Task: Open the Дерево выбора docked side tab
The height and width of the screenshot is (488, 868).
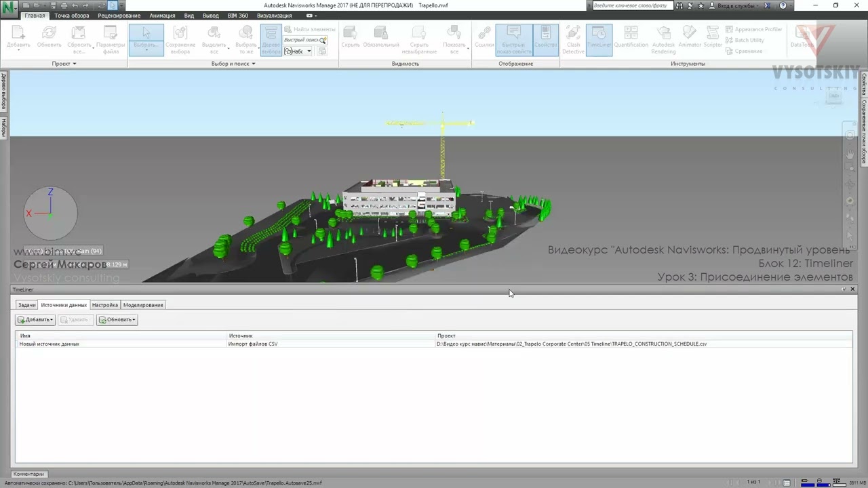Action: tap(3, 92)
